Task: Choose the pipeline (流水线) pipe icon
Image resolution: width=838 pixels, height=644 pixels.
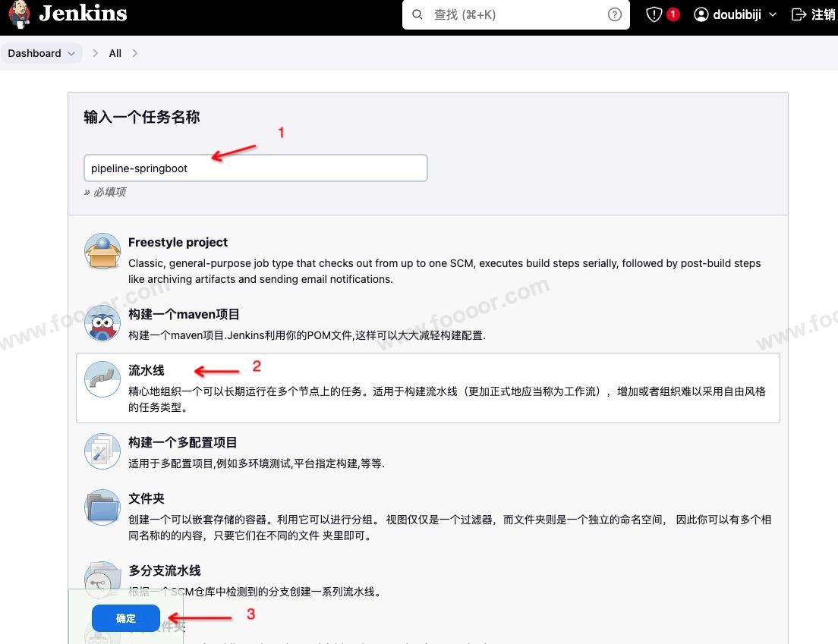Action: coord(102,379)
